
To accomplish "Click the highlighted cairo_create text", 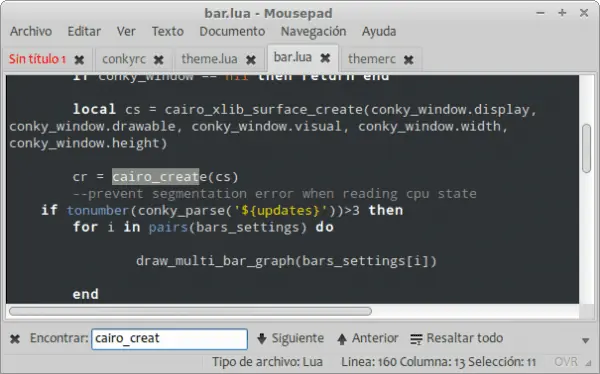I will [x=156, y=177].
